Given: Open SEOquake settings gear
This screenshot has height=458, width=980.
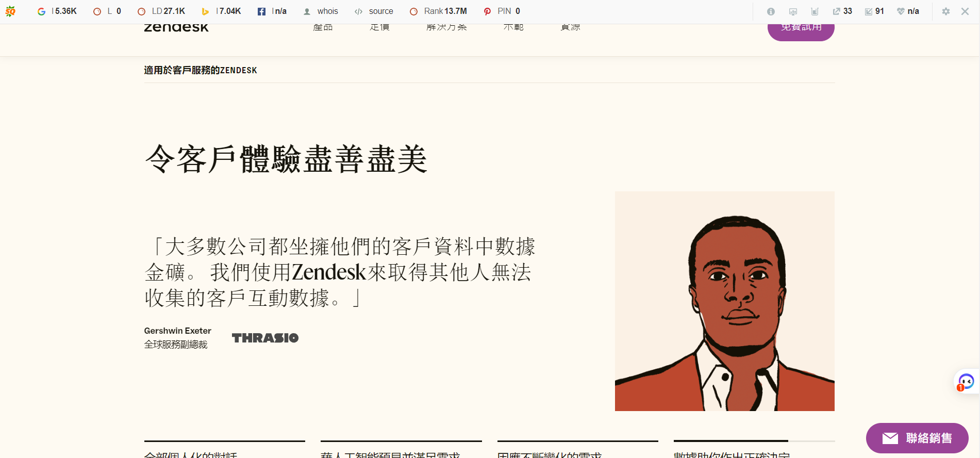Looking at the screenshot, I should pos(946,11).
